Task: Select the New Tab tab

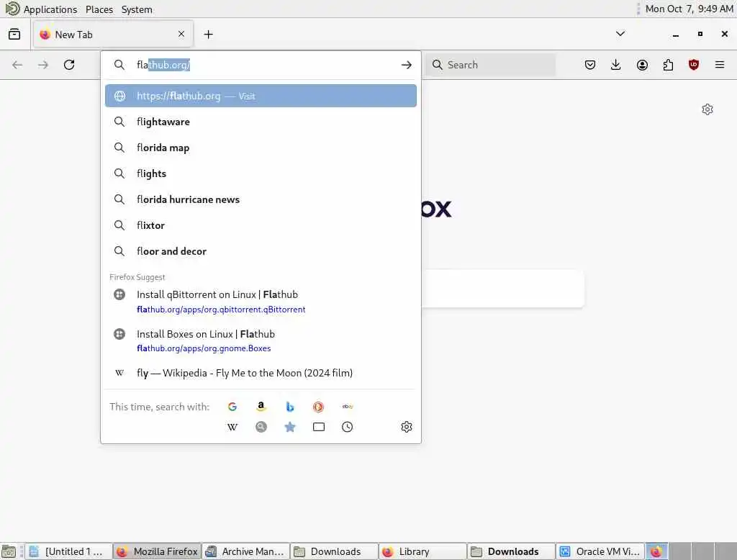Action: click(x=113, y=35)
